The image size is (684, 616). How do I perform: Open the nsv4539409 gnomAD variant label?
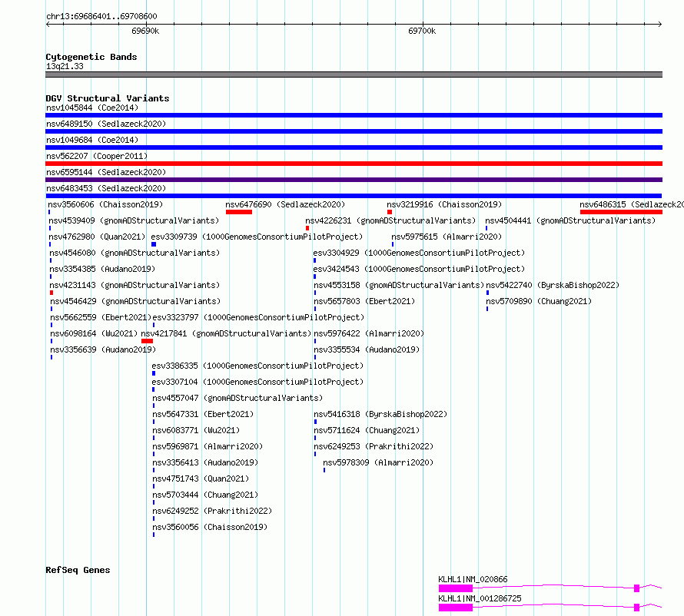134,220
